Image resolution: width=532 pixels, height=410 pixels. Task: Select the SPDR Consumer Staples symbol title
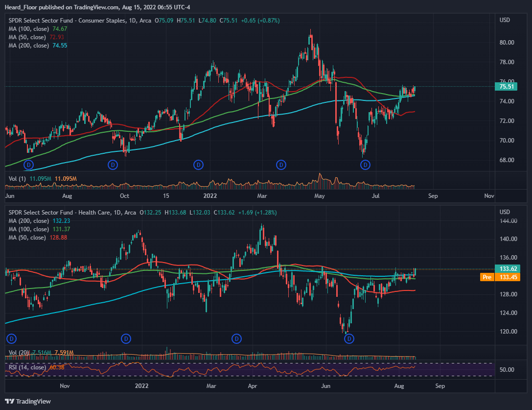click(x=80, y=21)
